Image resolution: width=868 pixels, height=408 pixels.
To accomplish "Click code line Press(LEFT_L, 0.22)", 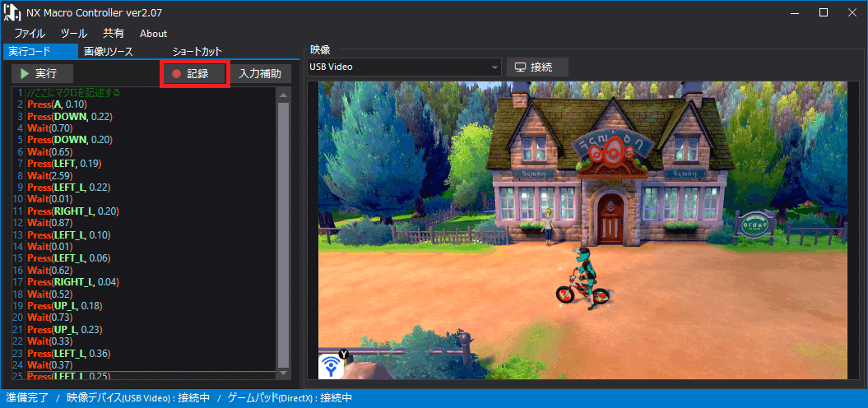I will pyautogui.click(x=68, y=187).
